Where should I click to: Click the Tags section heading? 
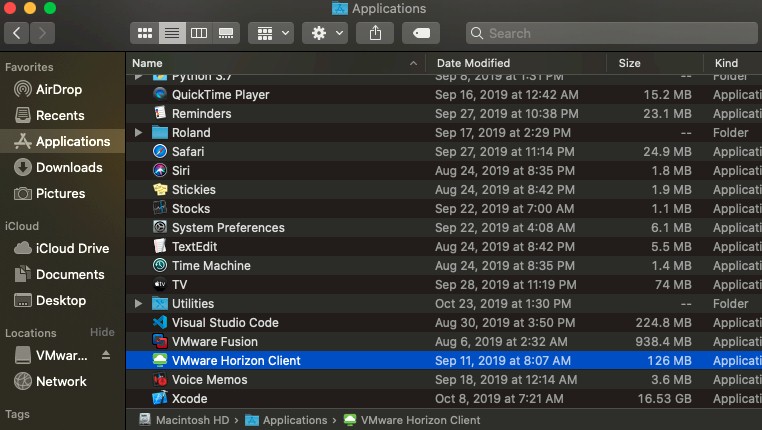(17, 414)
